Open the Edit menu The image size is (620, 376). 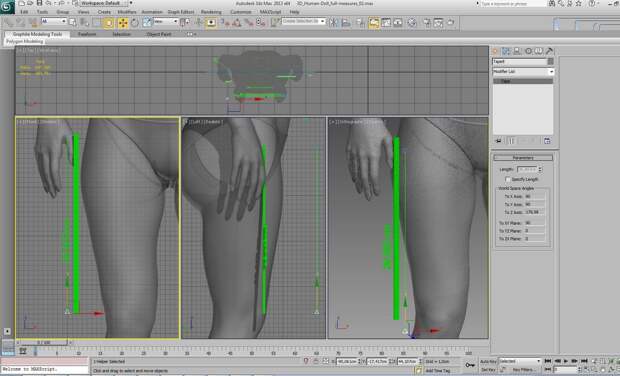click(x=24, y=12)
